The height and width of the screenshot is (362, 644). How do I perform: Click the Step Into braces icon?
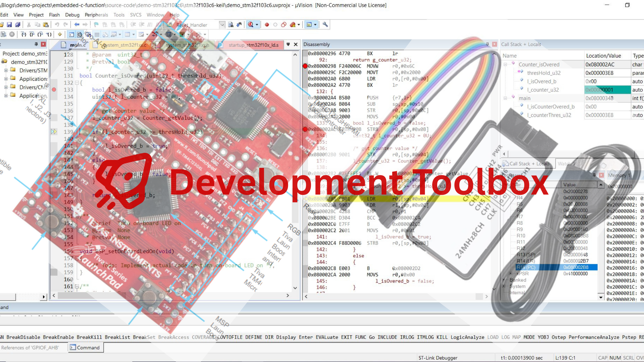24,34
